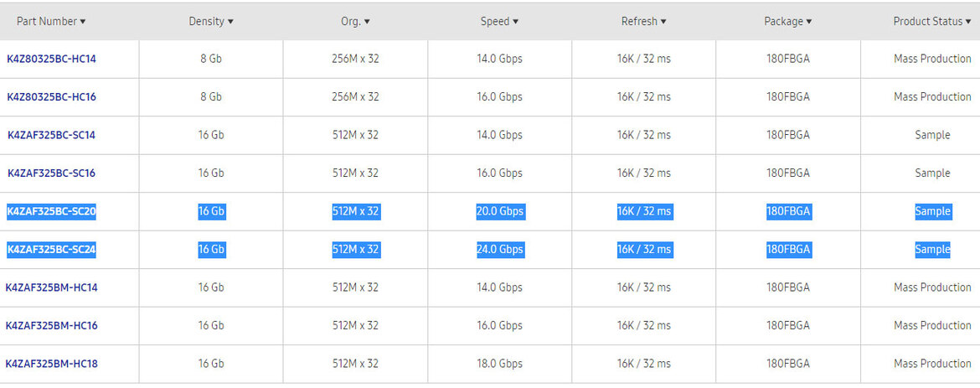
Task: Click 14.0 Gbps in K4ZAF325BC-SC14 row
Action: point(499,135)
